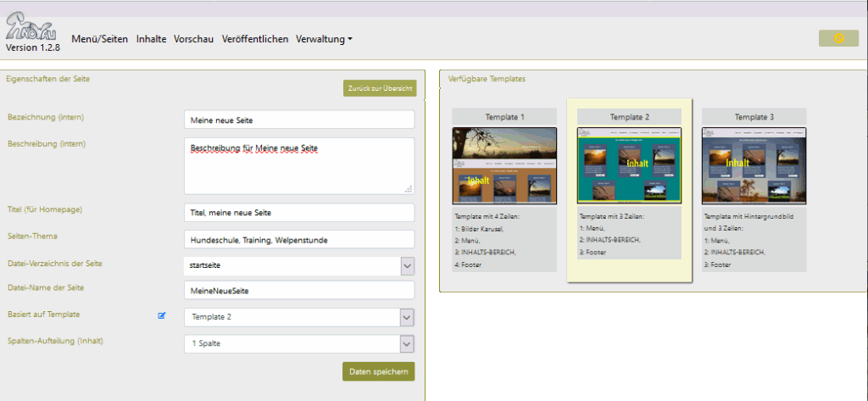This screenshot has height=401, width=868.
Task: Choose the Template 2 preview image
Action: point(629,165)
